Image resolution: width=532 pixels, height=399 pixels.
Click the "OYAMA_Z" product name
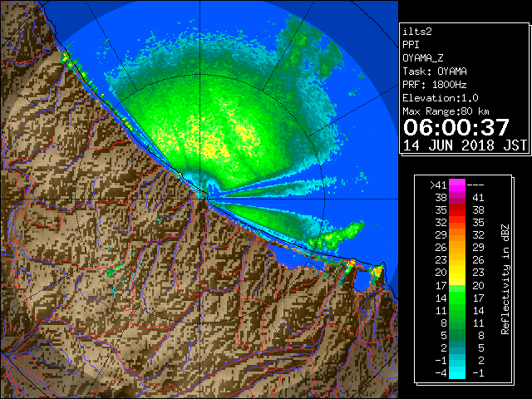pyautogui.click(x=423, y=58)
